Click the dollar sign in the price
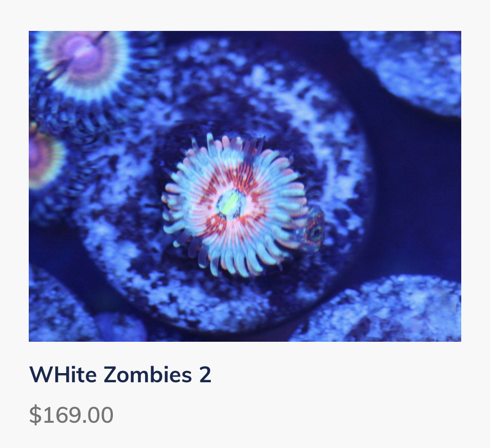 [35, 415]
